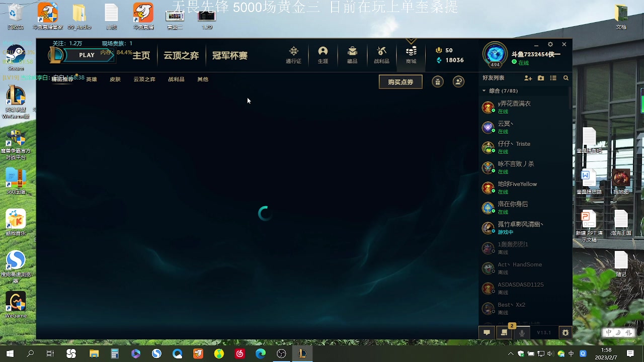Click the gift box icon in the store

(438, 82)
